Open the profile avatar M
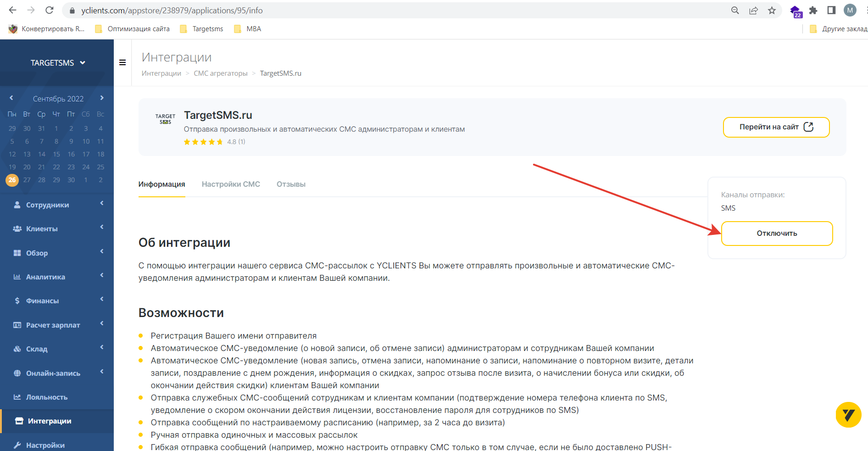 click(x=850, y=10)
